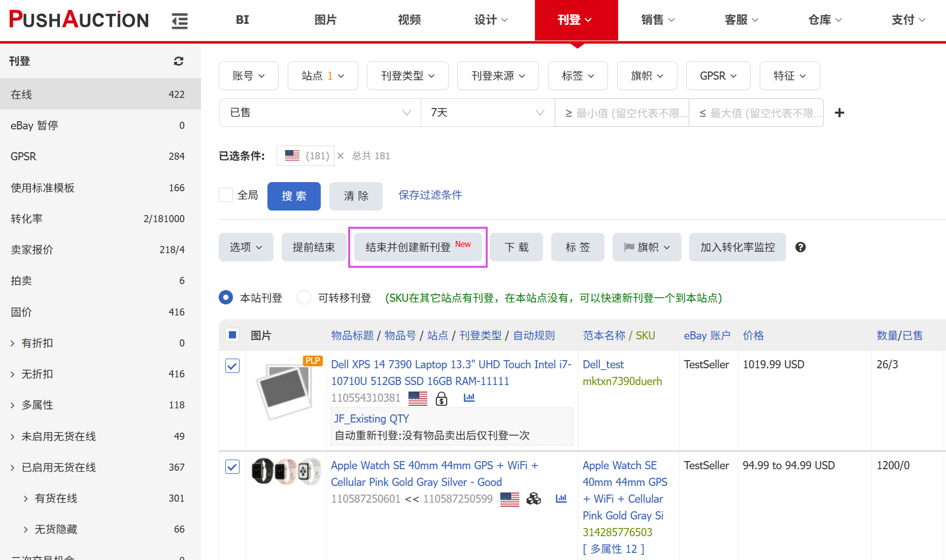Click the price lock icon on Dell listing
The width and height of the screenshot is (946, 560).
pyautogui.click(x=442, y=399)
